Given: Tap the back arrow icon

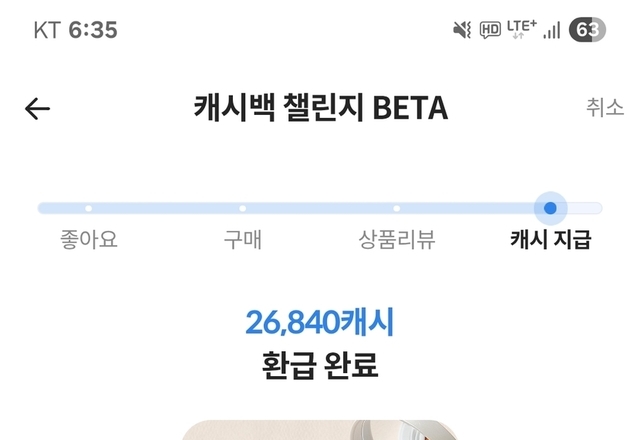Looking at the screenshot, I should click(x=37, y=109).
